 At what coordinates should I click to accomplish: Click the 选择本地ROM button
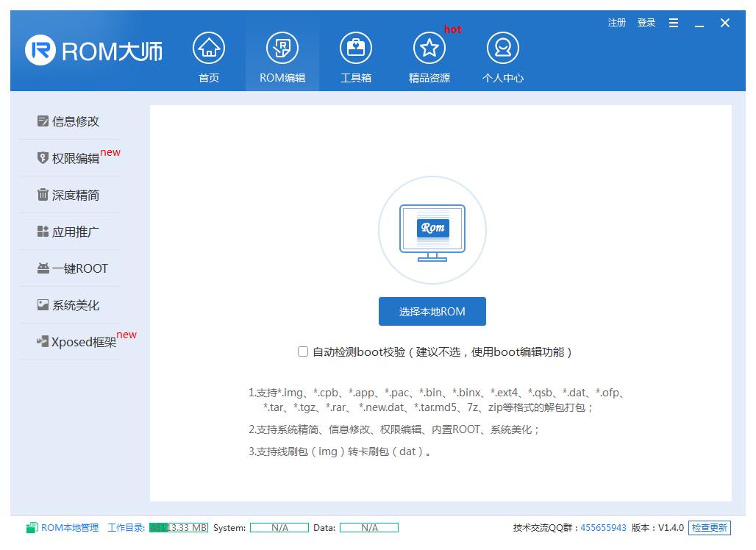(x=432, y=311)
